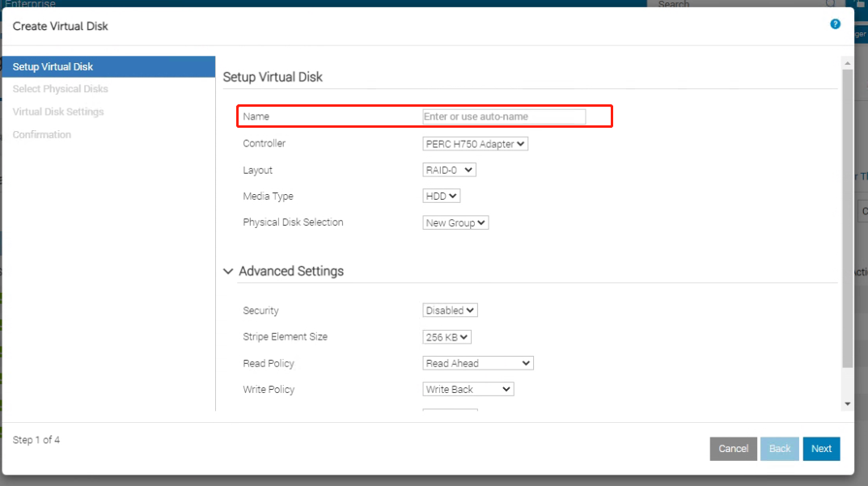The height and width of the screenshot is (486, 868).
Task: Open the Physical Disk Selection dropdown
Action: click(455, 223)
